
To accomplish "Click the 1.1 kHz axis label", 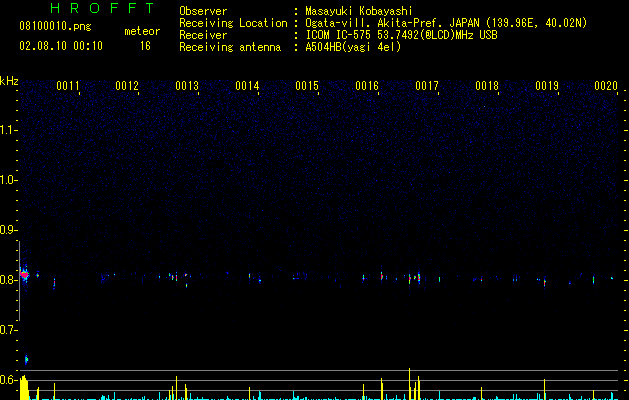I will click(x=8, y=130).
